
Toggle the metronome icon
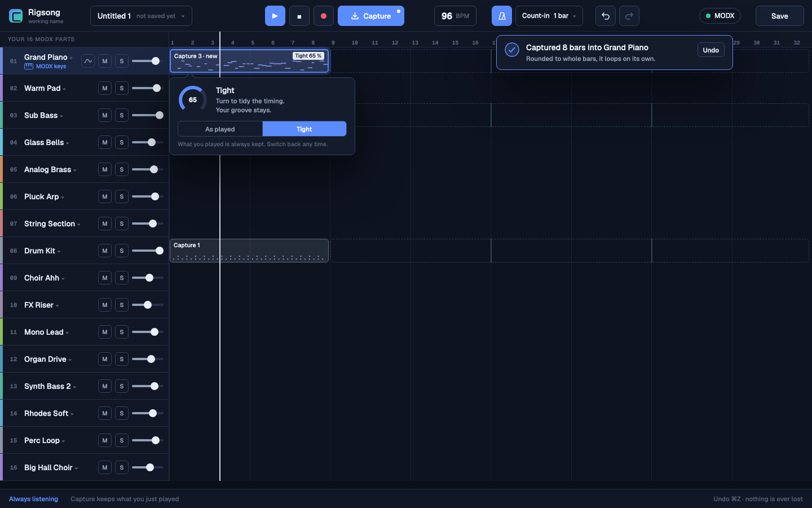point(502,16)
